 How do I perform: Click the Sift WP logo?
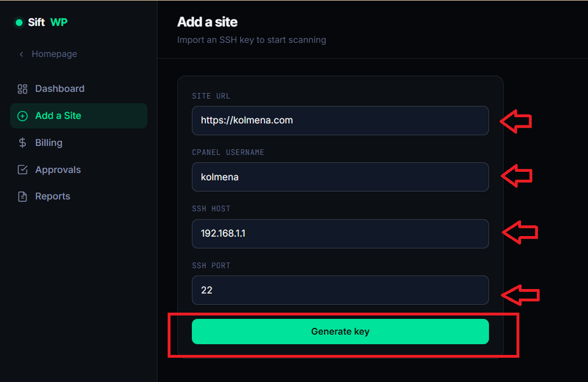point(41,22)
